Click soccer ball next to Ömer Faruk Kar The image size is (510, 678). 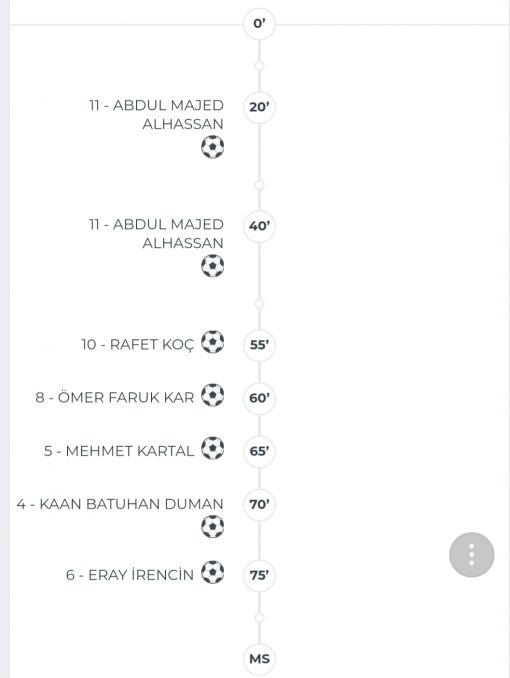coord(212,395)
